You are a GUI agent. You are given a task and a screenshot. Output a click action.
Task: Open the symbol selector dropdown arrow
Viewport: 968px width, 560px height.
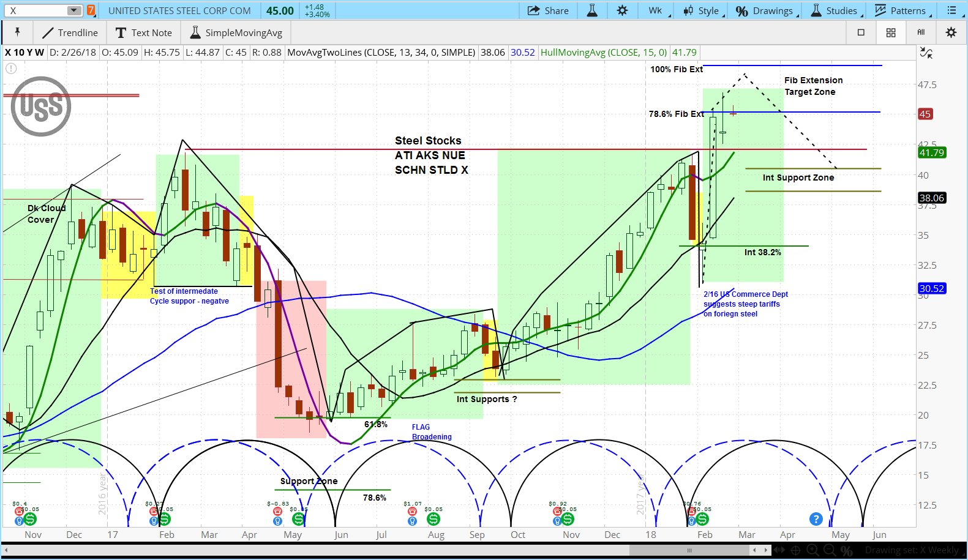coord(74,10)
